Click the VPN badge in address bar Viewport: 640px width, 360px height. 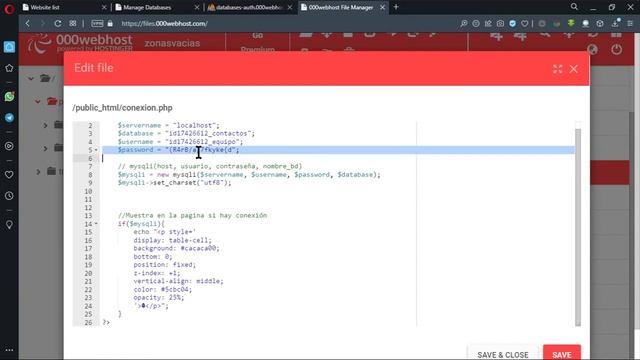point(97,24)
